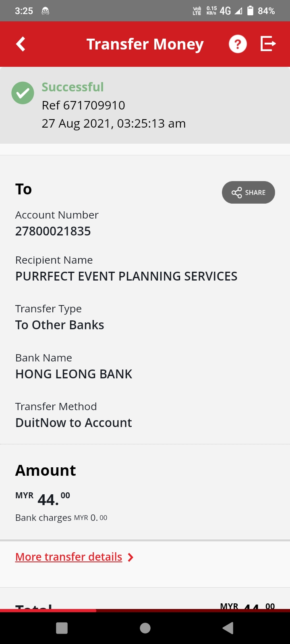290x644 pixels.
Task: Go back using the header arrow
Action: tap(21, 44)
